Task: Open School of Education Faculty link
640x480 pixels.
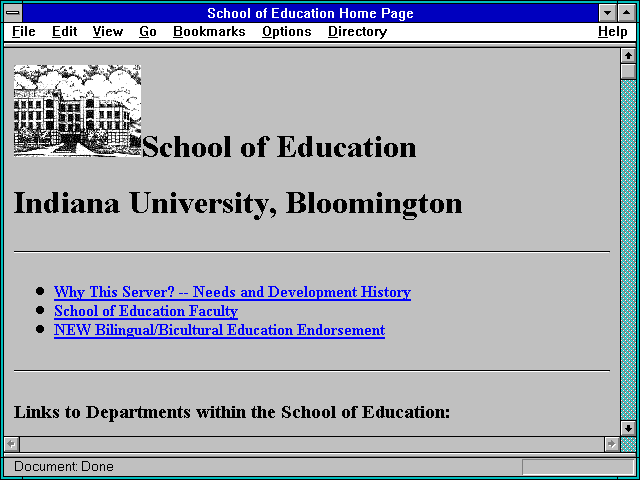Action: click(146, 311)
